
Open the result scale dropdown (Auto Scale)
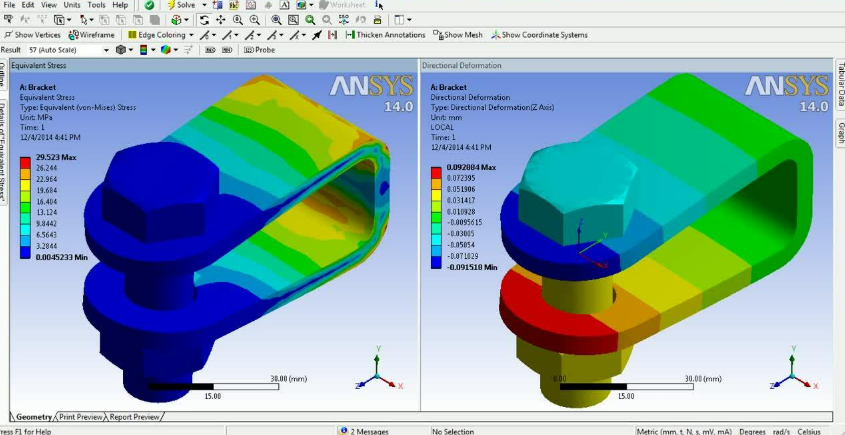pyautogui.click(x=67, y=49)
